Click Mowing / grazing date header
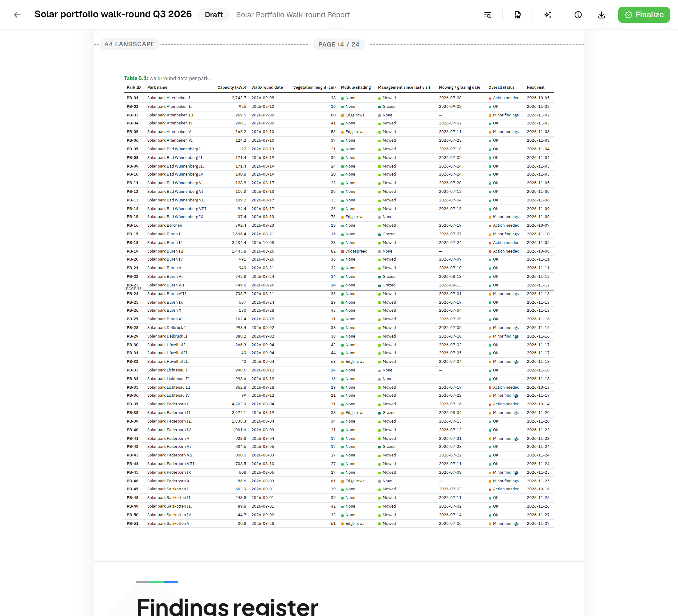The width and height of the screenshot is (678, 616). tap(459, 87)
